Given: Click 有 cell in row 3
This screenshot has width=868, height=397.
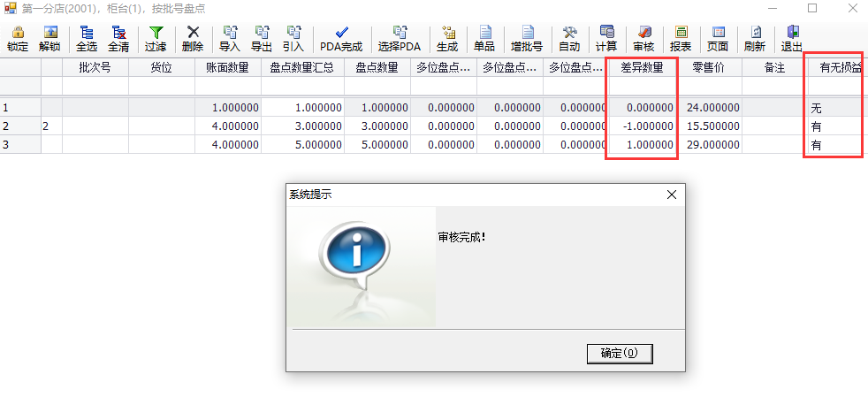Looking at the screenshot, I should pos(838,145).
